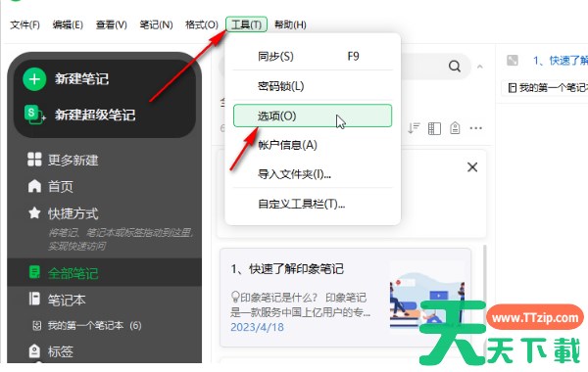Click the 新建超级笔记 label

tap(95, 115)
